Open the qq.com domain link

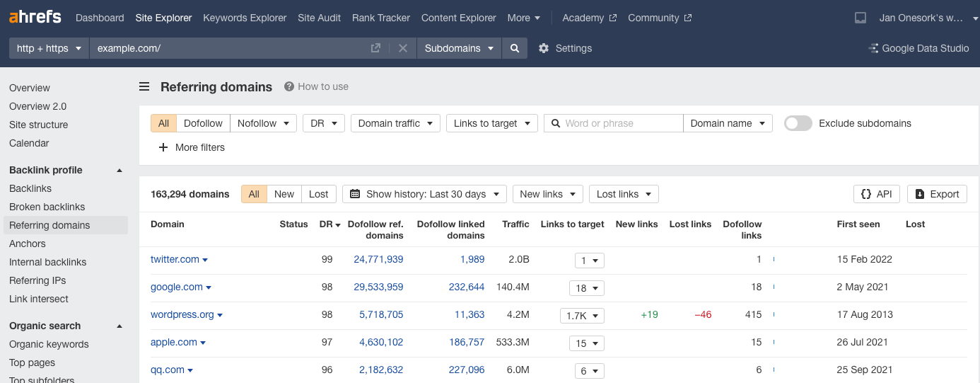pyautogui.click(x=168, y=370)
